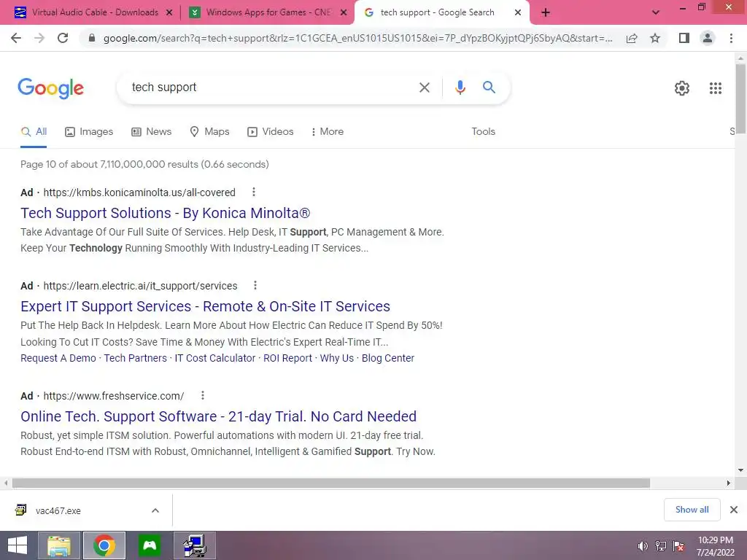
Task: Open the ROI Report sitelink
Action: [x=287, y=358]
